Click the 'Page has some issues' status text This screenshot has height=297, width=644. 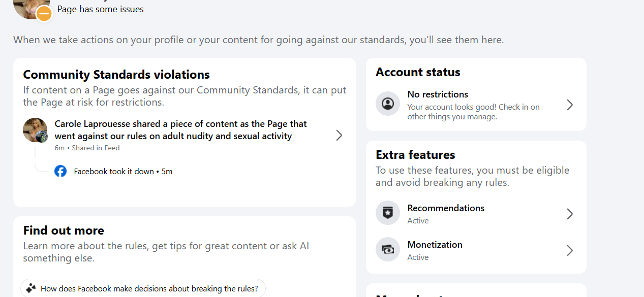pyautogui.click(x=100, y=9)
